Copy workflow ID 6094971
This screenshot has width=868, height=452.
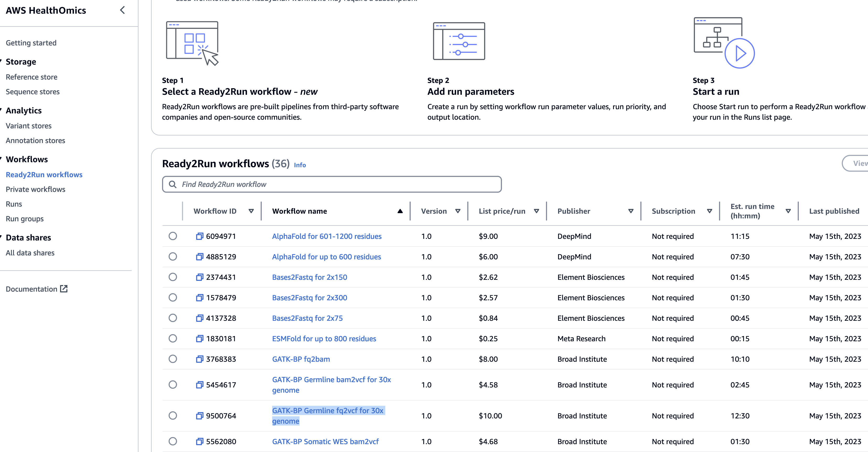(x=200, y=236)
